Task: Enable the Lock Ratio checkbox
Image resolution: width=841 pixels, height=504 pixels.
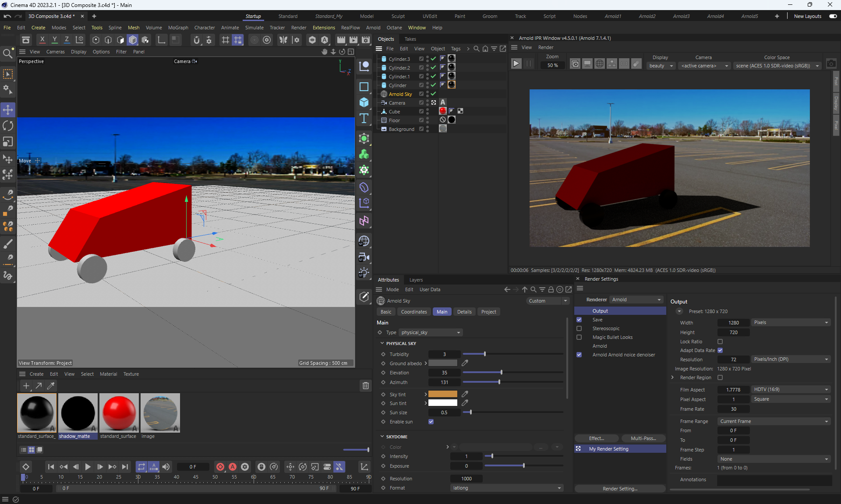Action: point(720,342)
